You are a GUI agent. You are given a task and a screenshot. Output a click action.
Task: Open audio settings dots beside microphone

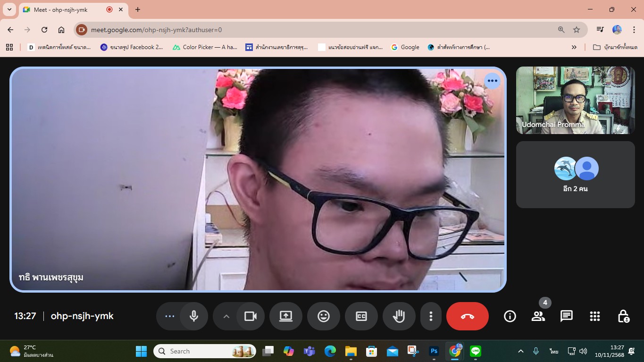pos(170,316)
